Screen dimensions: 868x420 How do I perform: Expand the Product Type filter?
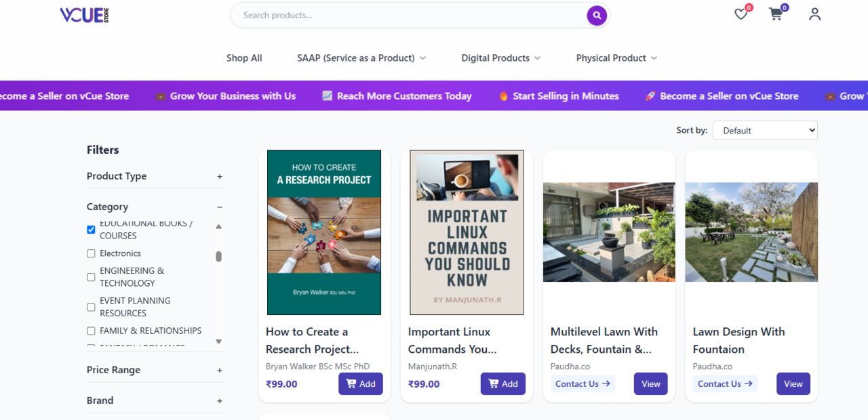coord(220,176)
